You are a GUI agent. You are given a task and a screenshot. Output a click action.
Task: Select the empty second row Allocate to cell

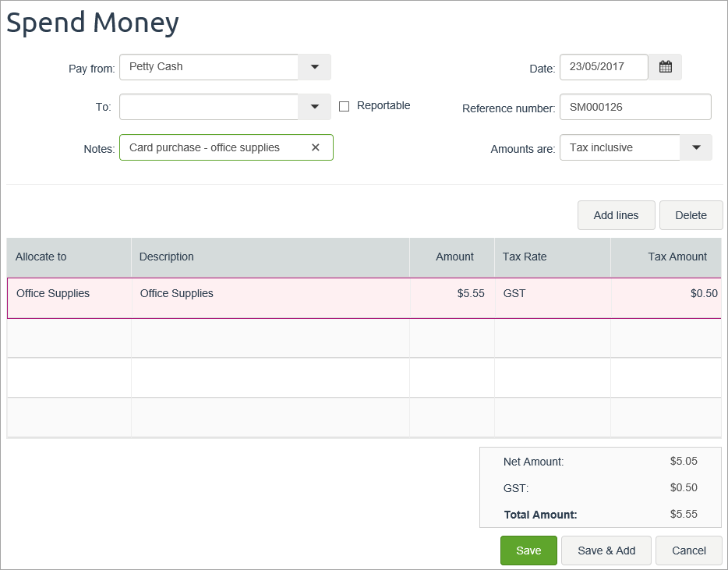(69, 338)
